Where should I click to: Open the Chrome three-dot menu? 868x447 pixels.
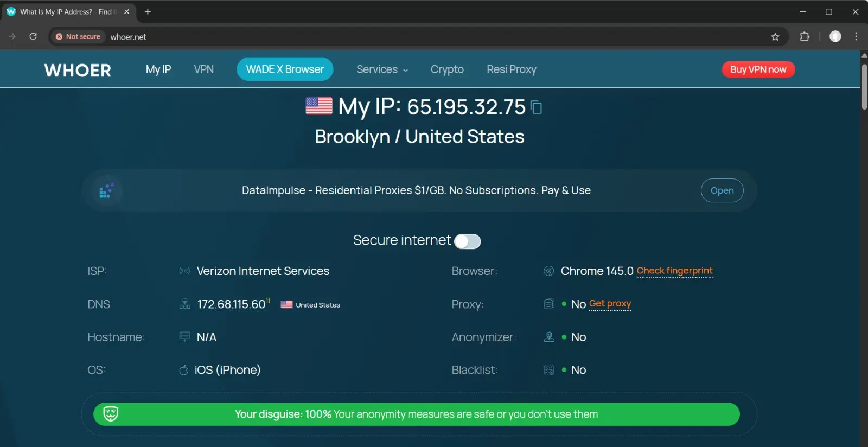856,36
